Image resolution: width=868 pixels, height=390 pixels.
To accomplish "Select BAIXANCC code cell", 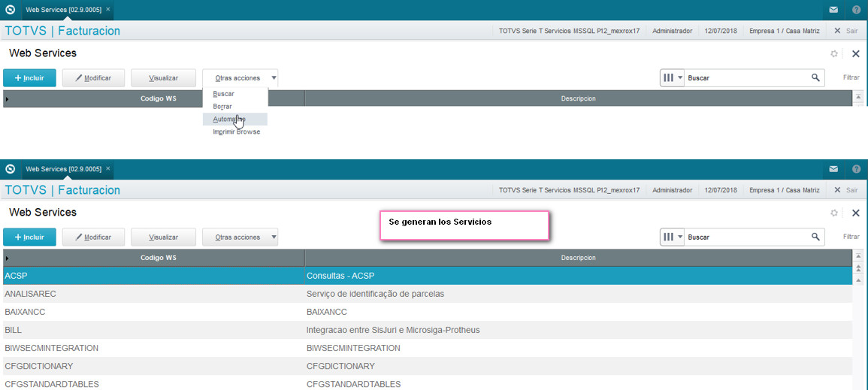I will [154, 312].
